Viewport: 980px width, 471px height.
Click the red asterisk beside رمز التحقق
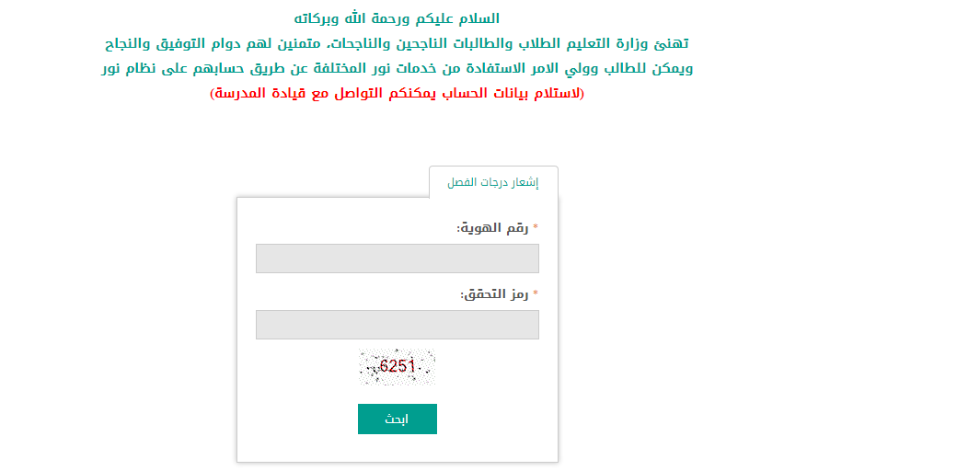point(535,293)
